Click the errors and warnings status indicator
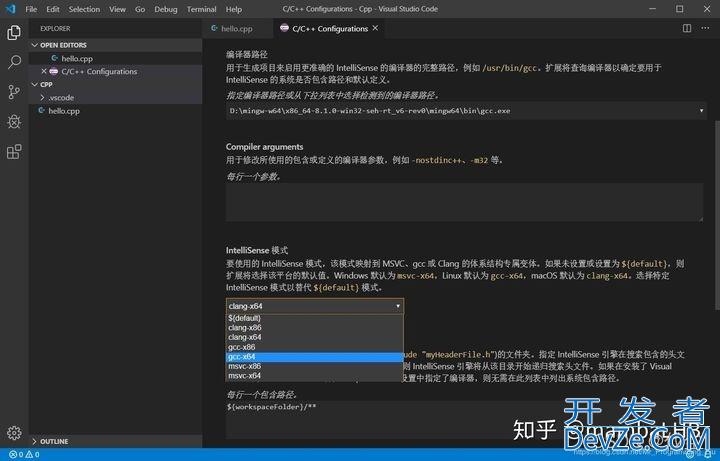This screenshot has width=720, height=461. 24,455
